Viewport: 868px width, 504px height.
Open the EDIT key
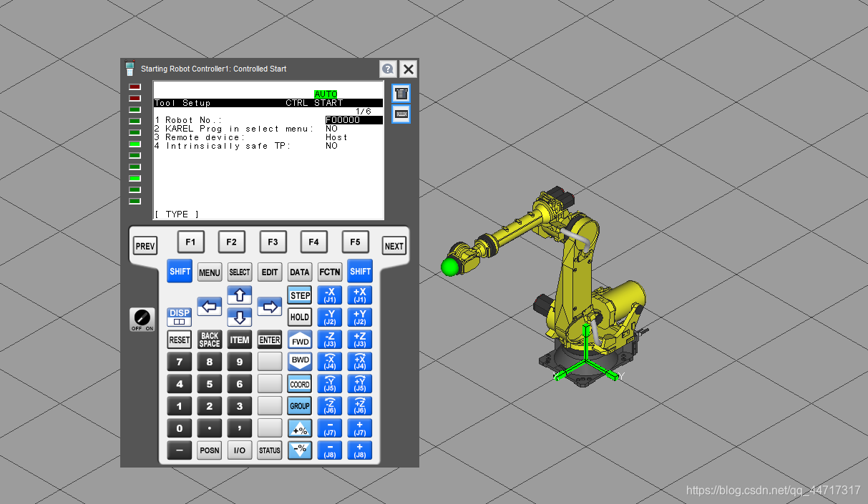pyautogui.click(x=270, y=272)
